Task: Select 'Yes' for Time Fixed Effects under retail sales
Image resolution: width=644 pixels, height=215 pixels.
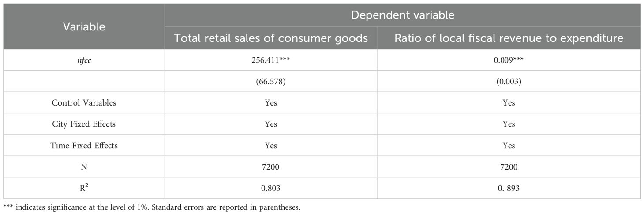Action: click(271, 145)
